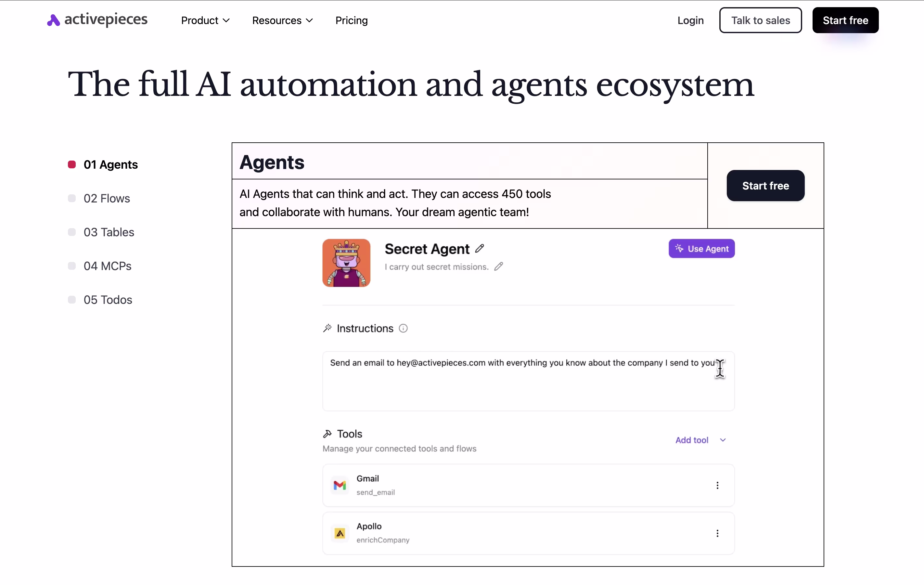Viewport: 924px width, 585px height.
Task: Click the info icon beside Instructions
Action: 403,328
